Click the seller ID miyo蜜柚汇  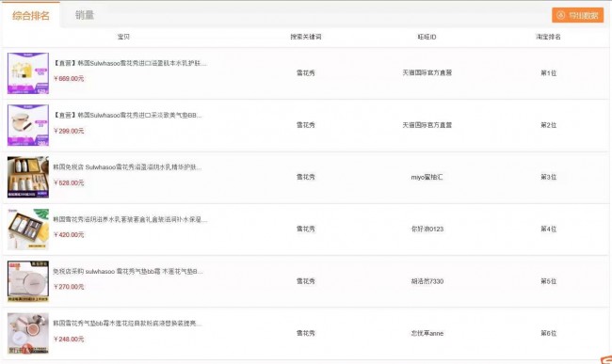(x=427, y=177)
